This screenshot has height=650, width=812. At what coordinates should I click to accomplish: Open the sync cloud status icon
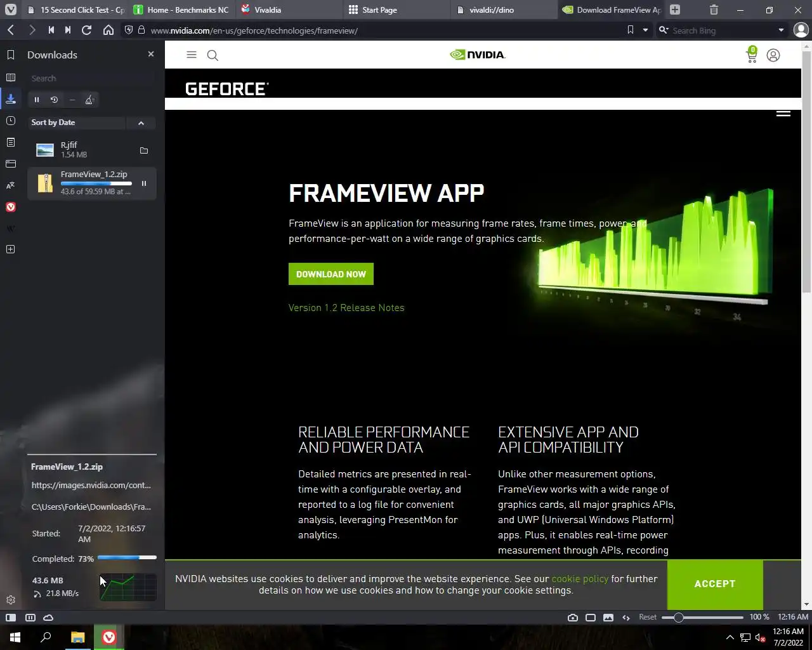click(x=48, y=617)
